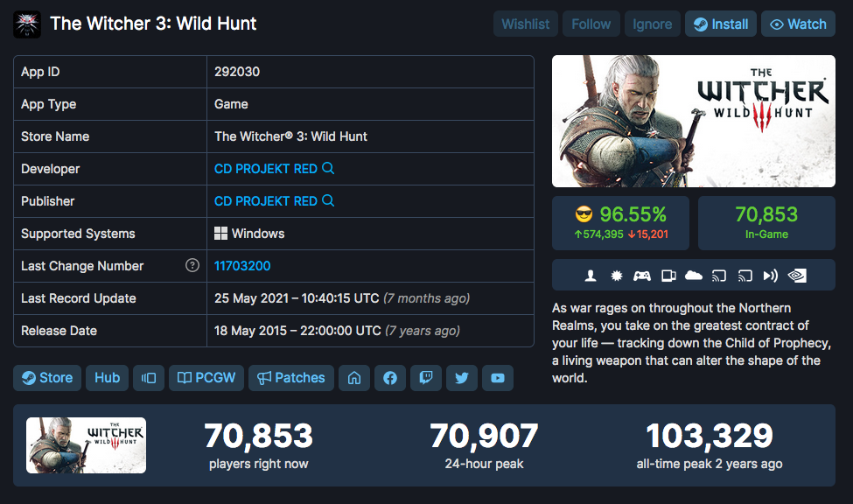
Task: Open the Twitter icon link
Action: [x=462, y=378]
